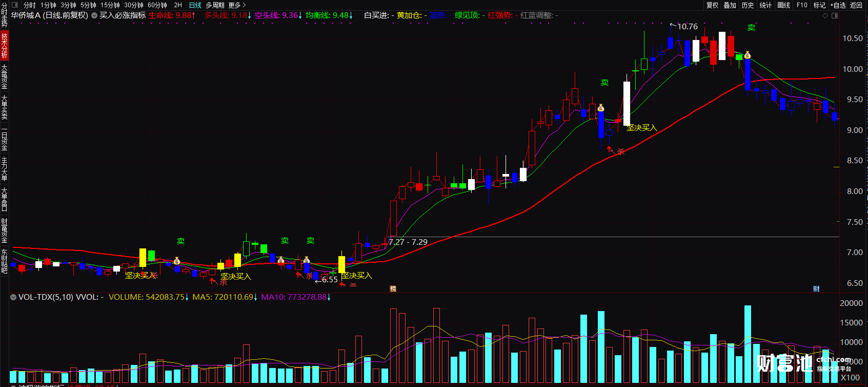Viewport: 868px width, 387px height.
Task: Open 技术分析 sidebar tab
Action: click(4, 45)
